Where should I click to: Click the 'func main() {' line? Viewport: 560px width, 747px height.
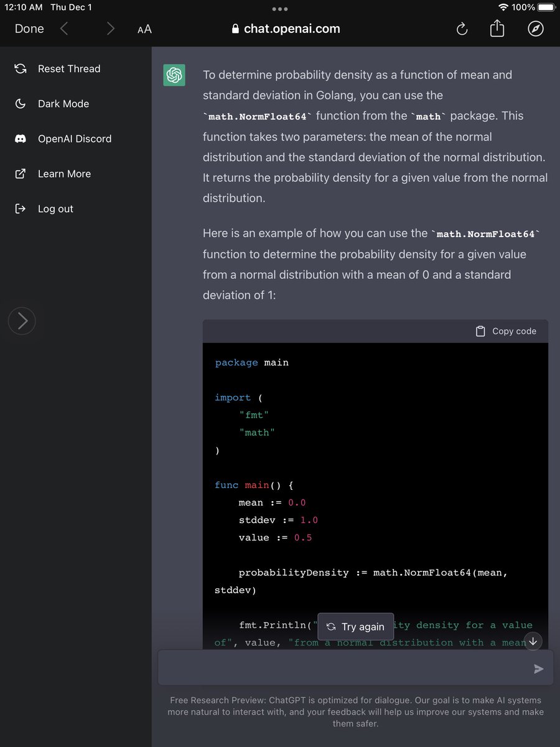pyautogui.click(x=254, y=485)
